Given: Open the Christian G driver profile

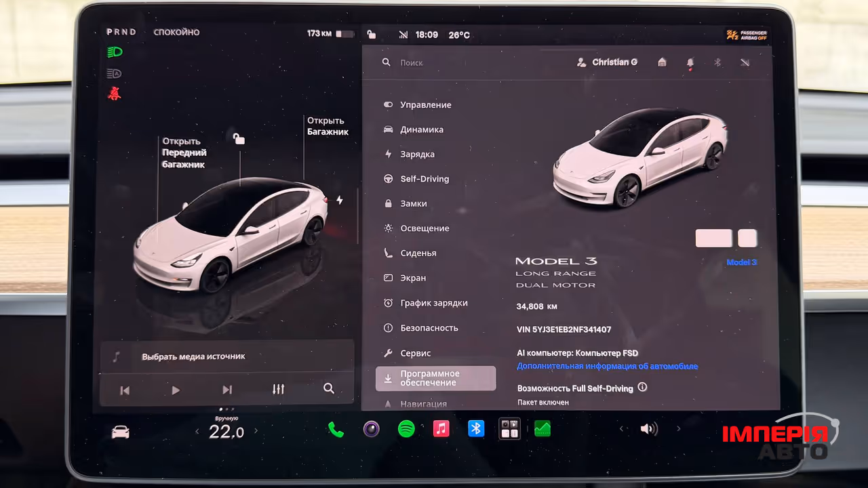Looking at the screenshot, I should pyautogui.click(x=607, y=62).
